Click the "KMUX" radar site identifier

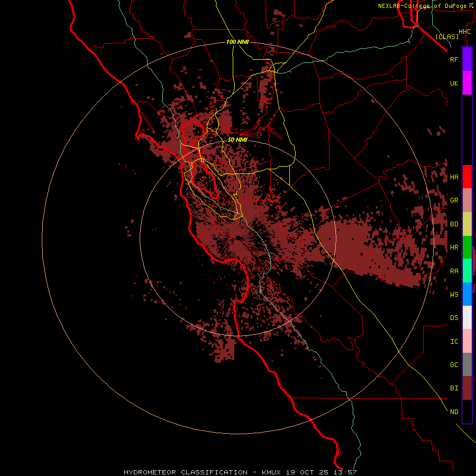[x=271, y=472]
